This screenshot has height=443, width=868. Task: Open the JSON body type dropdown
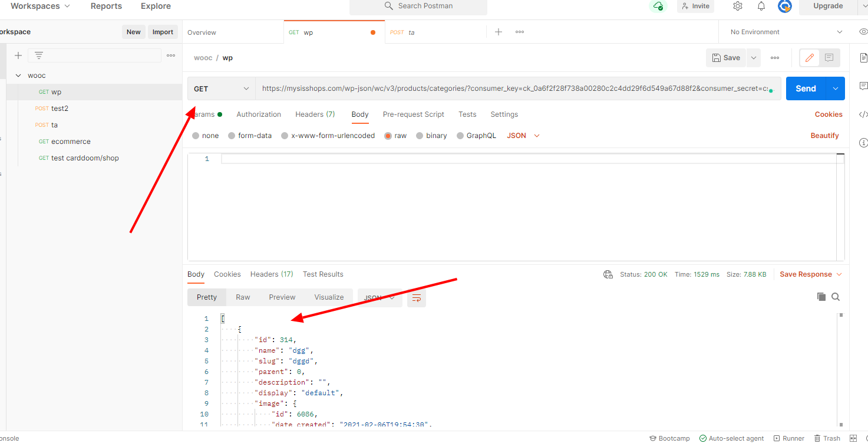point(523,136)
